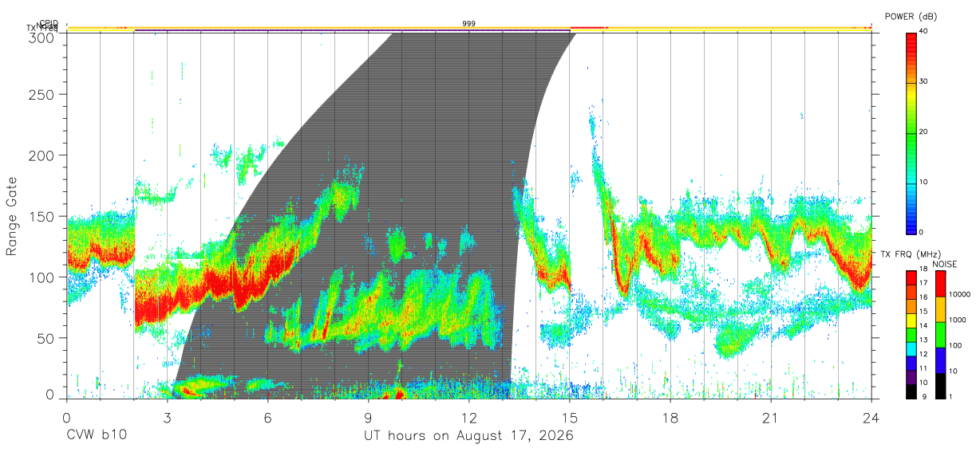Select the 300 tick on the Range Gate axis
980x452 pixels.
pos(43,37)
